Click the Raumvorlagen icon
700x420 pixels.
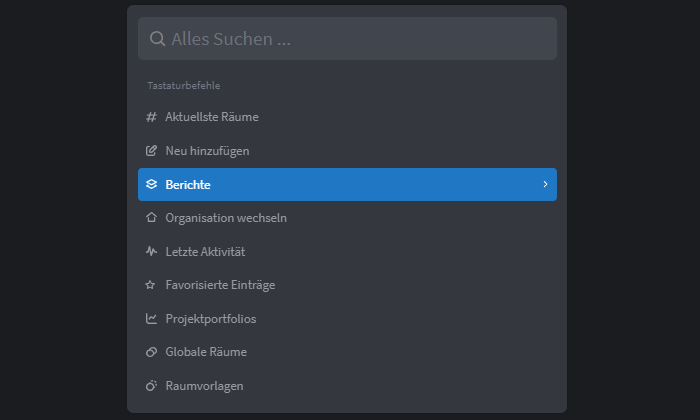click(x=151, y=386)
